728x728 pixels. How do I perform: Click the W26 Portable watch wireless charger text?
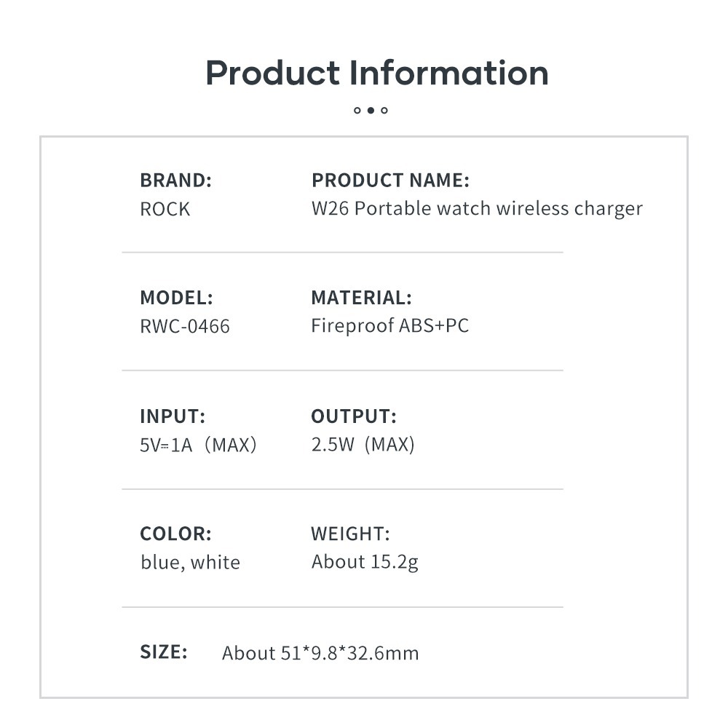pos(477,209)
